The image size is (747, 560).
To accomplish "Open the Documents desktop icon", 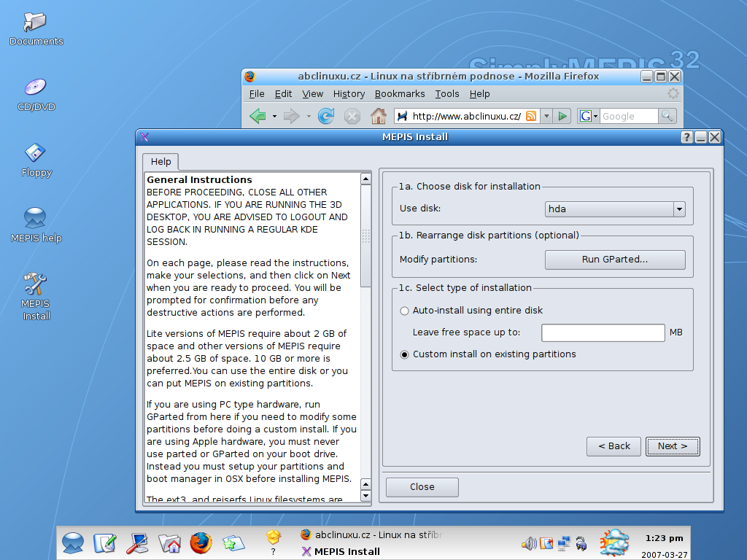I will click(x=36, y=28).
